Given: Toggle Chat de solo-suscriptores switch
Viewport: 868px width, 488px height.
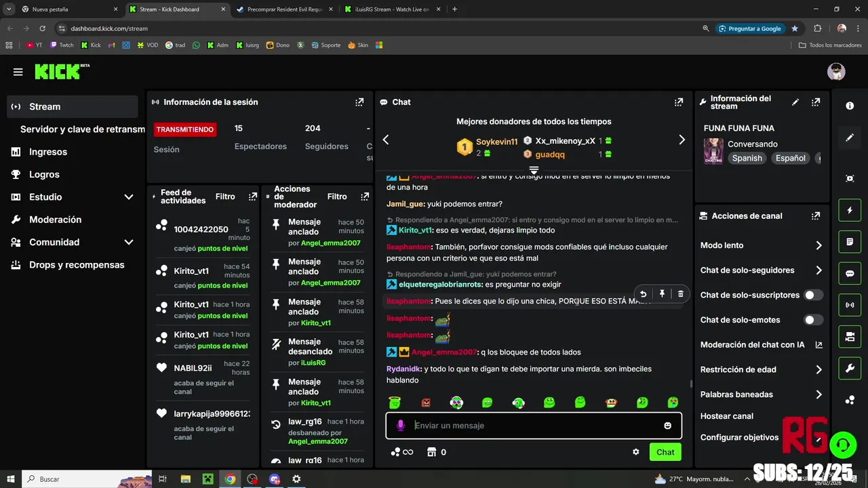Looking at the screenshot, I should click(813, 295).
